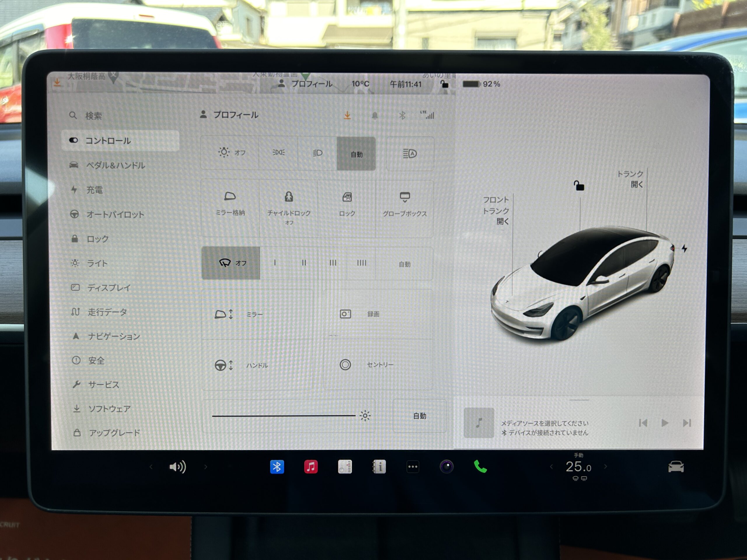
Task: Increase volume with right chevron
Action: pos(206,467)
